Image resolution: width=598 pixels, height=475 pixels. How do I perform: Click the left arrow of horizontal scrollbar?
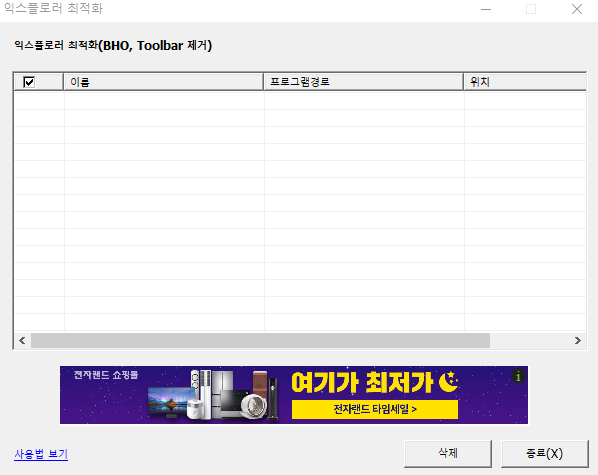(23, 340)
